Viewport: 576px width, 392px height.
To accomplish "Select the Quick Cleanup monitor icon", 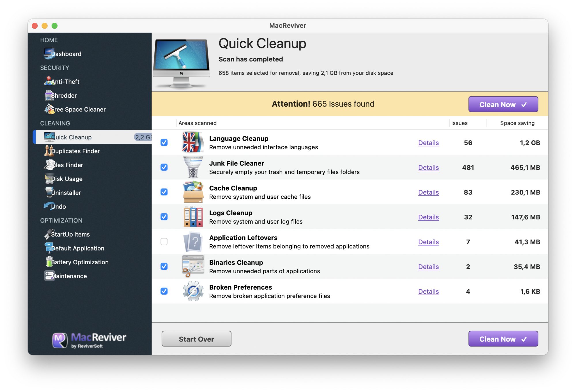I will coord(49,137).
